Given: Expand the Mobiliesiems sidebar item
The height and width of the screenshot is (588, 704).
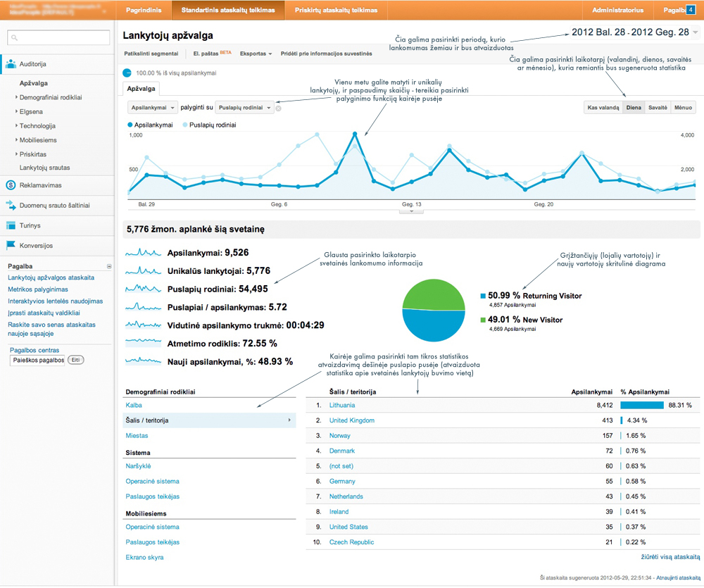Looking at the screenshot, I should point(38,140).
